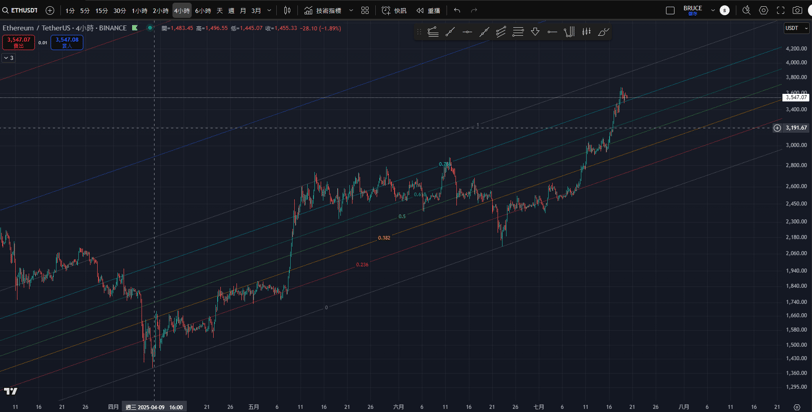Open the candlestick chart type selector
The width and height of the screenshot is (812, 412).
click(x=287, y=10)
